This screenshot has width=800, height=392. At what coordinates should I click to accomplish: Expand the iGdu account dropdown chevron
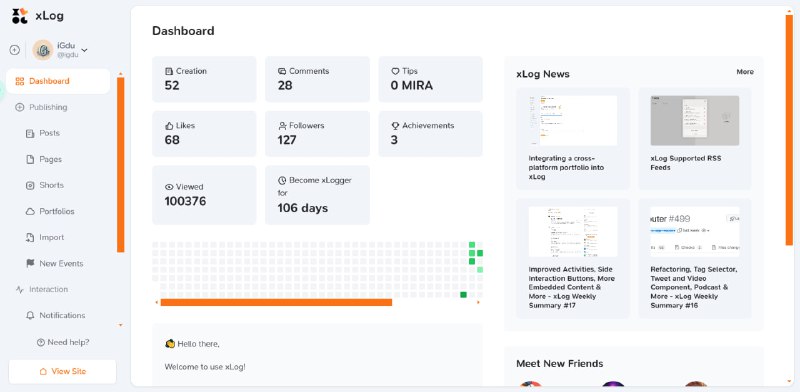click(x=84, y=50)
